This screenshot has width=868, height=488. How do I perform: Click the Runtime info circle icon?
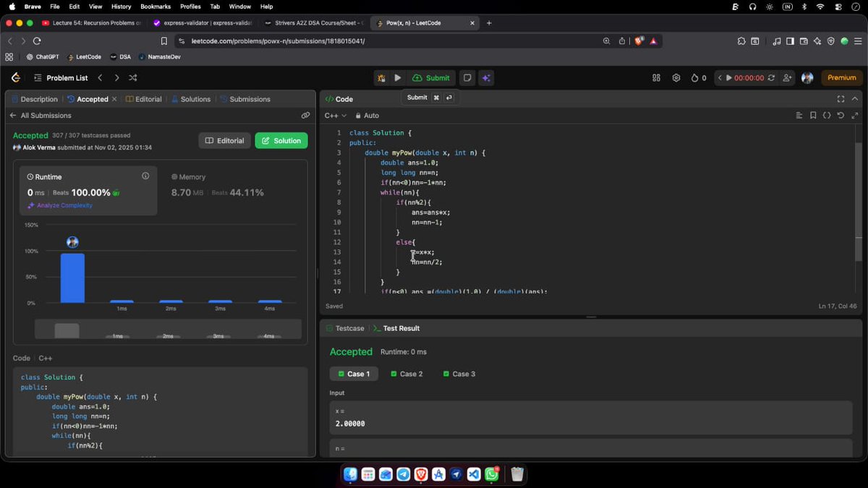tap(145, 176)
